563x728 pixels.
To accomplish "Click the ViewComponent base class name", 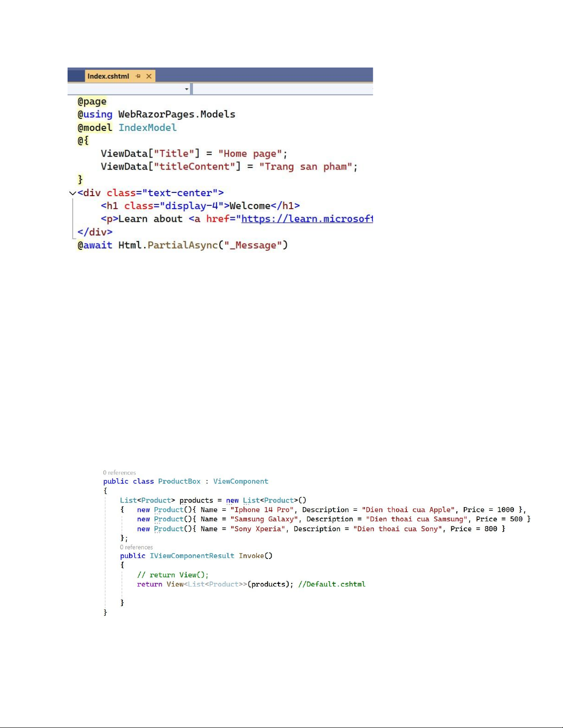I will tap(240, 481).
